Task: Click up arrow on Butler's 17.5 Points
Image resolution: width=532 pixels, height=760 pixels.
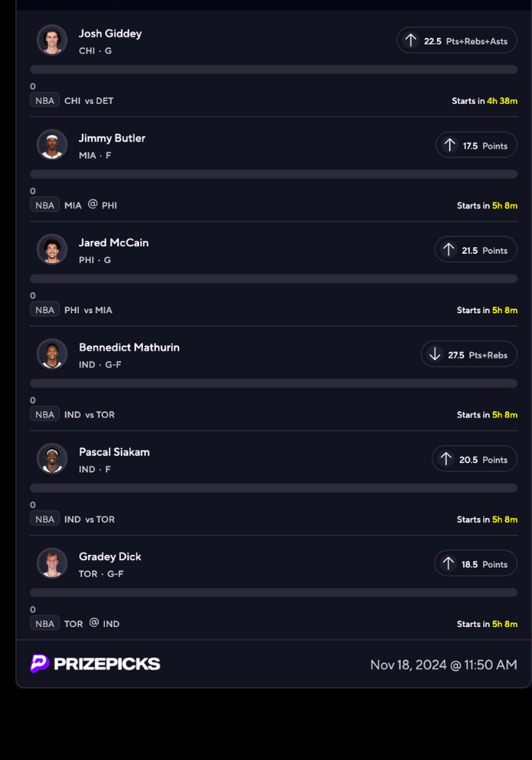Action: pos(449,145)
